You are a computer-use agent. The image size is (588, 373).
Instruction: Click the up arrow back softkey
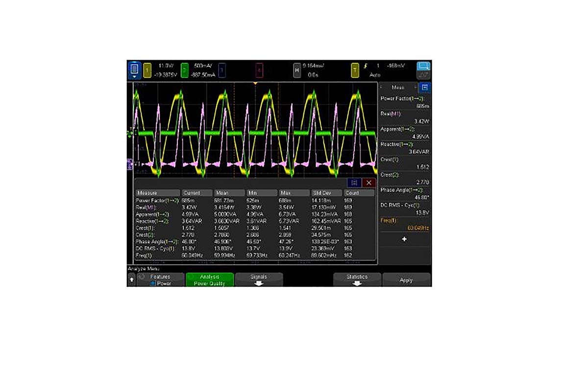click(x=131, y=279)
